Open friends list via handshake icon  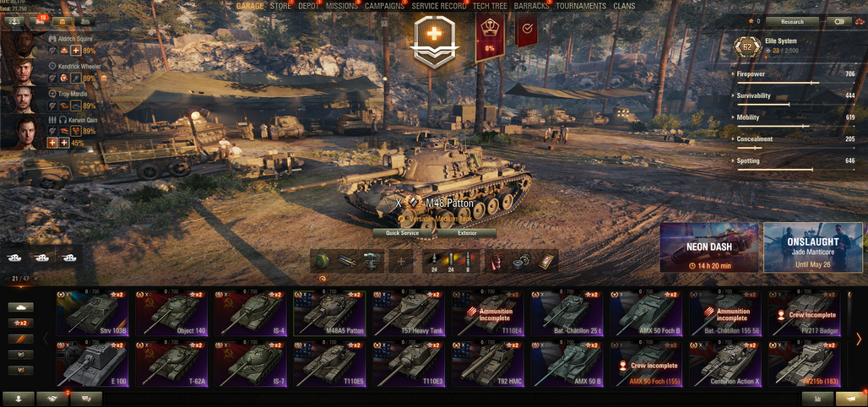coord(52,399)
